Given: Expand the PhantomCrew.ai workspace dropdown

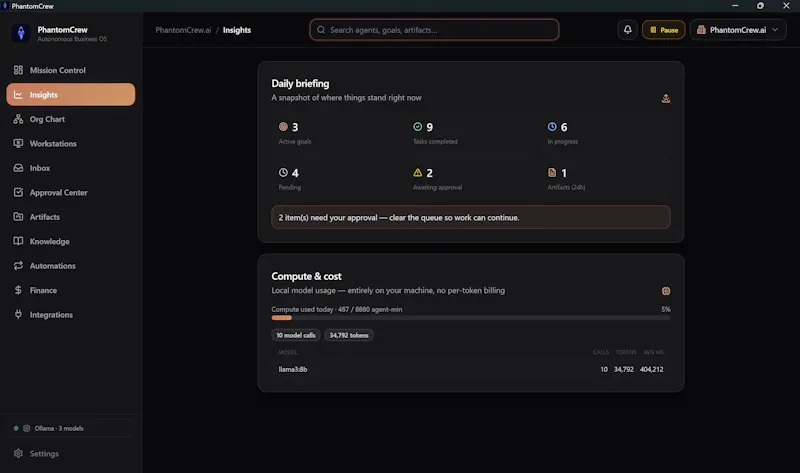Looking at the screenshot, I should pyautogui.click(x=738, y=30).
